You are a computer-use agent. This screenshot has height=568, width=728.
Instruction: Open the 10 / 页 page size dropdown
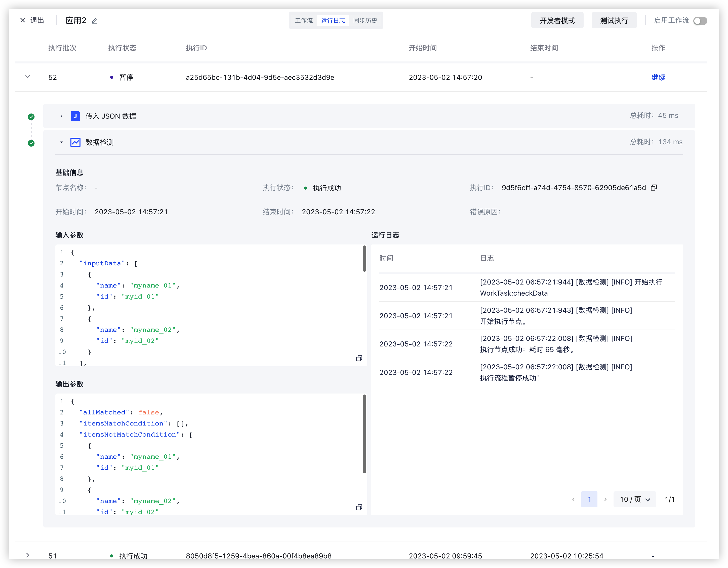click(x=635, y=499)
